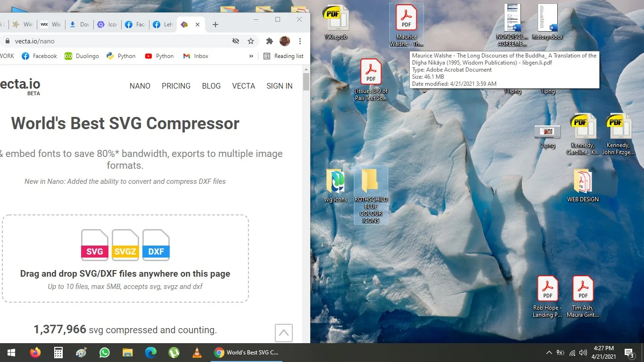The width and height of the screenshot is (644, 362).
Task: Open the svg icons folder
Action: tap(335, 186)
